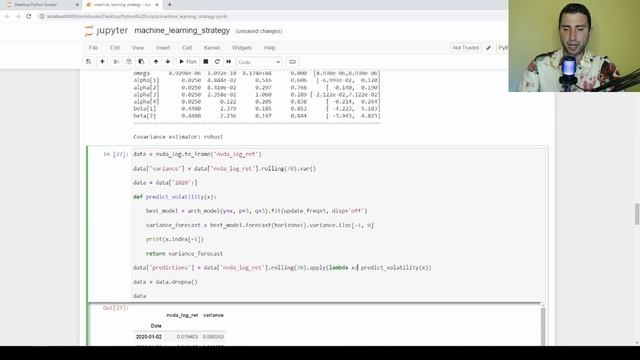Open the Help menu
Viewport: 640px width, 360px height.
pos(269,48)
